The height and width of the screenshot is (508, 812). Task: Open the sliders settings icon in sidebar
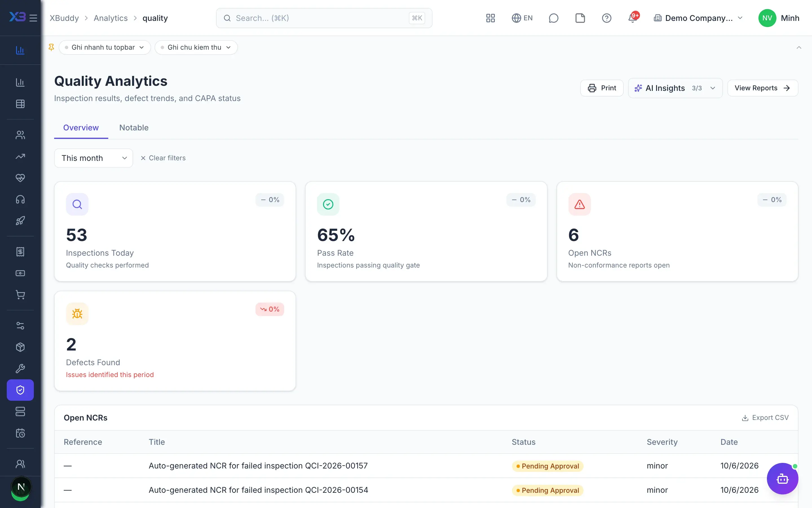pyautogui.click(x=20, y=326)
